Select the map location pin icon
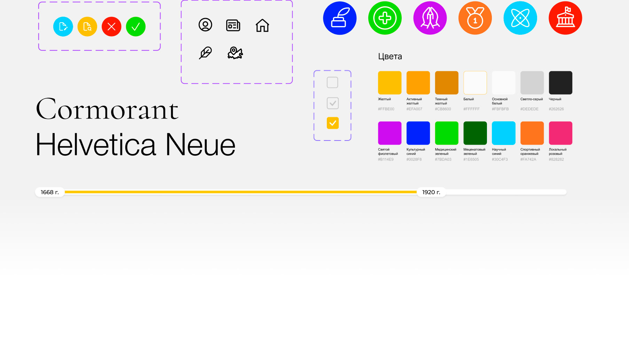This screenshot has width=629, height=364. point(235,53)
